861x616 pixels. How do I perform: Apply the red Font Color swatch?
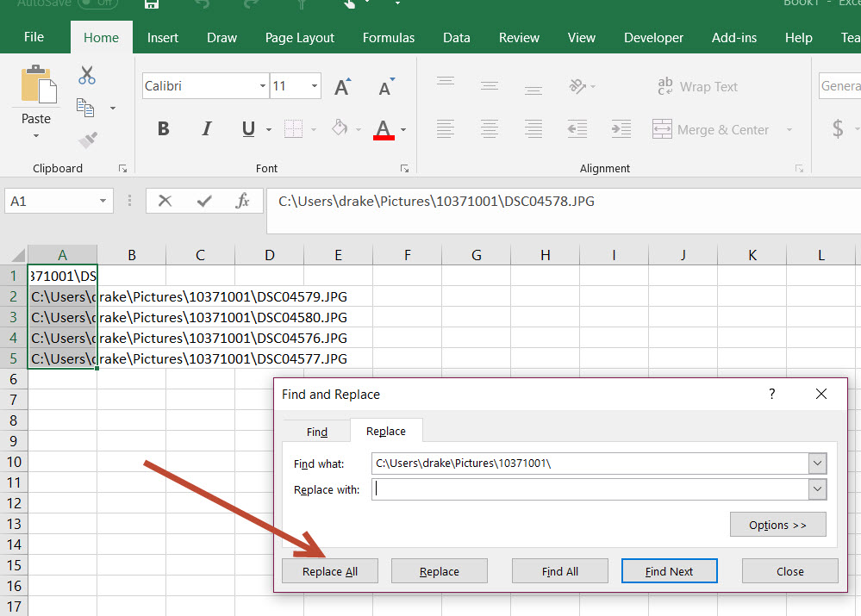point(384,129)
